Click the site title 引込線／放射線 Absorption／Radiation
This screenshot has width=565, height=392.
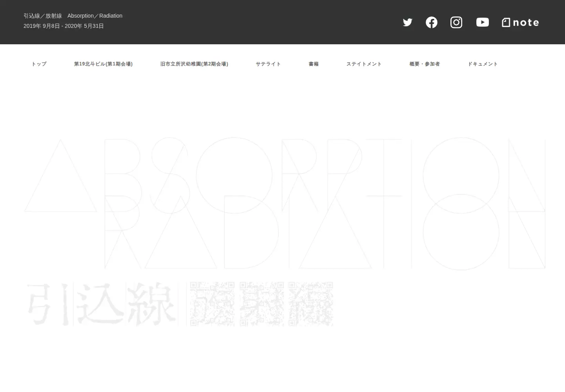coord(73,16)
